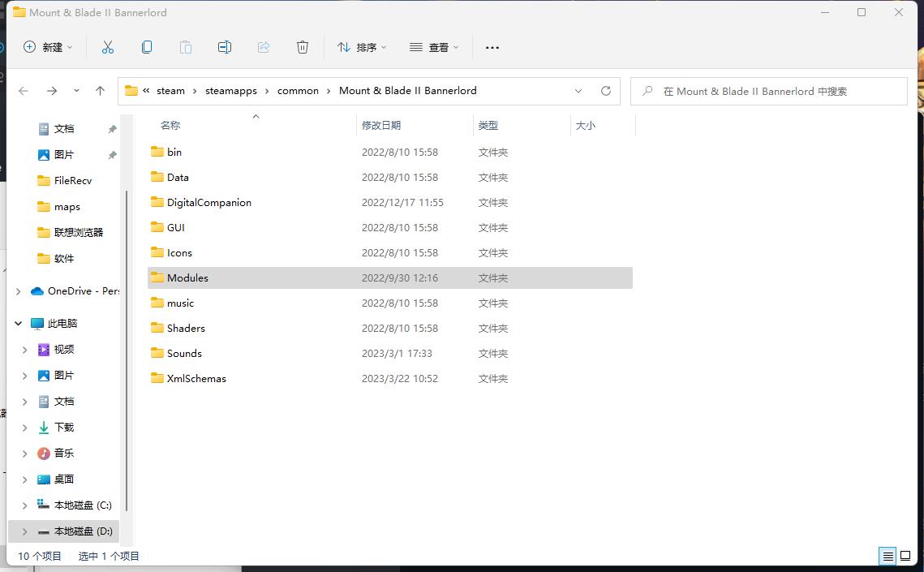Expand the 本地磁盘 (D:) node

point(25,531)
